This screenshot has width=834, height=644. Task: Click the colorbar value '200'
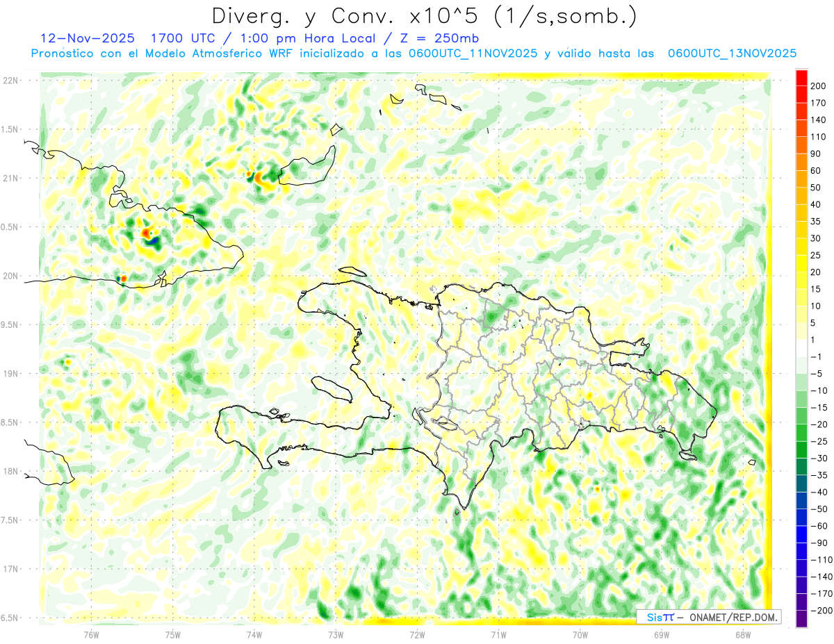819,86
